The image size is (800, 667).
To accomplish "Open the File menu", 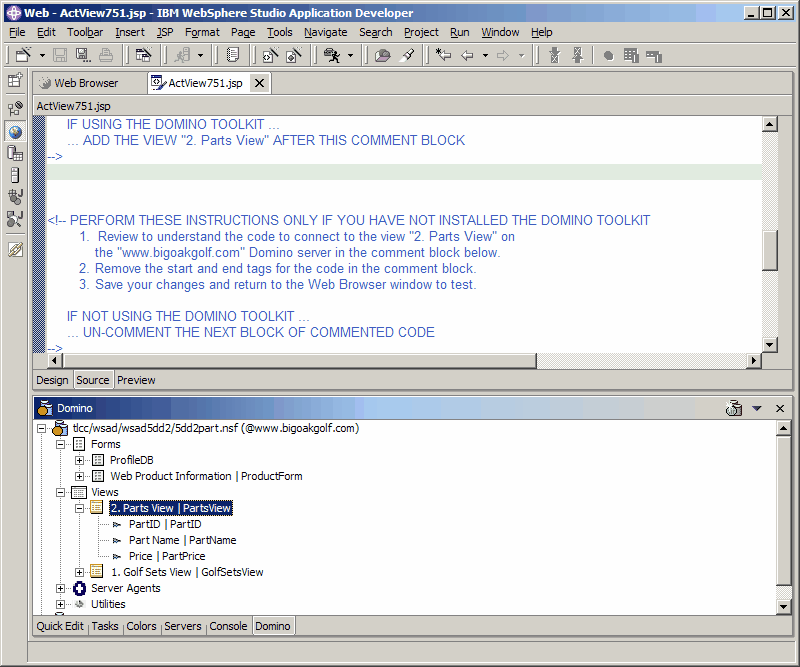I will click(17, 32).
